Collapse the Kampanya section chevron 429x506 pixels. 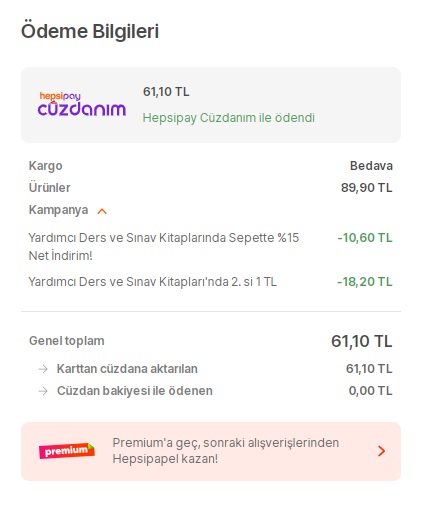click(102, 211)
